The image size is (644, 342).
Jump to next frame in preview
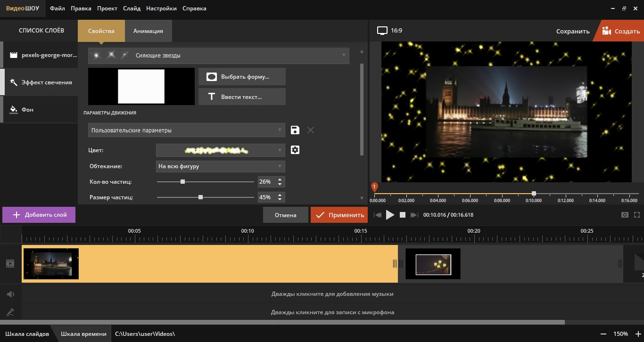414,215
